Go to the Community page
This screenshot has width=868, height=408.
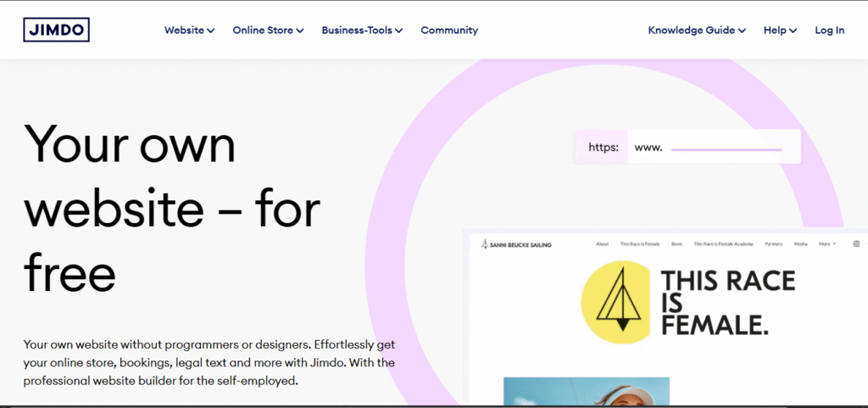coord(449,31)
